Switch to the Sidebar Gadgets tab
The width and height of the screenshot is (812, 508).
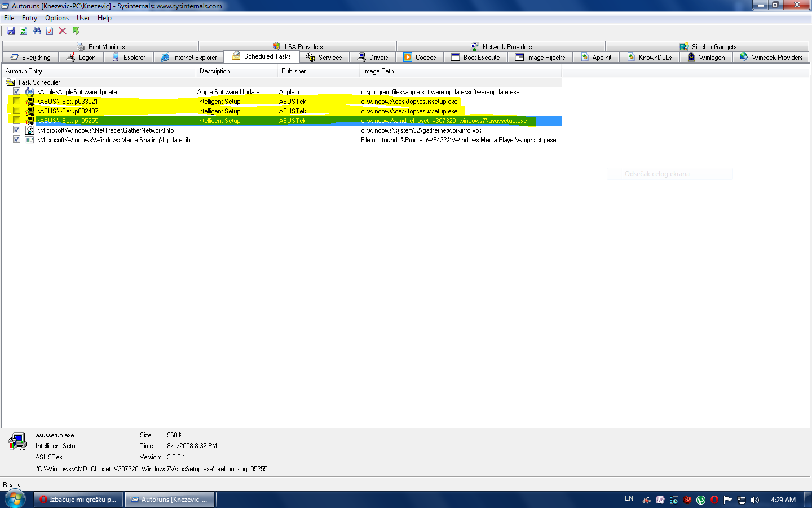pyautogui.click(x=708, y=46)
